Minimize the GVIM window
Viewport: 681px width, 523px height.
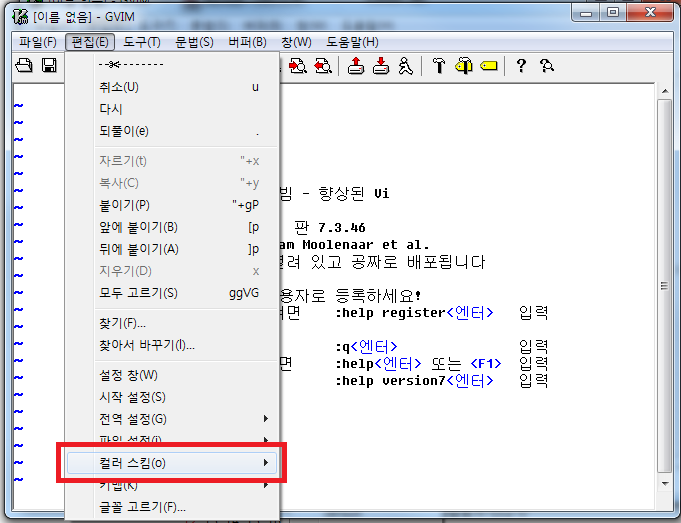586,13
